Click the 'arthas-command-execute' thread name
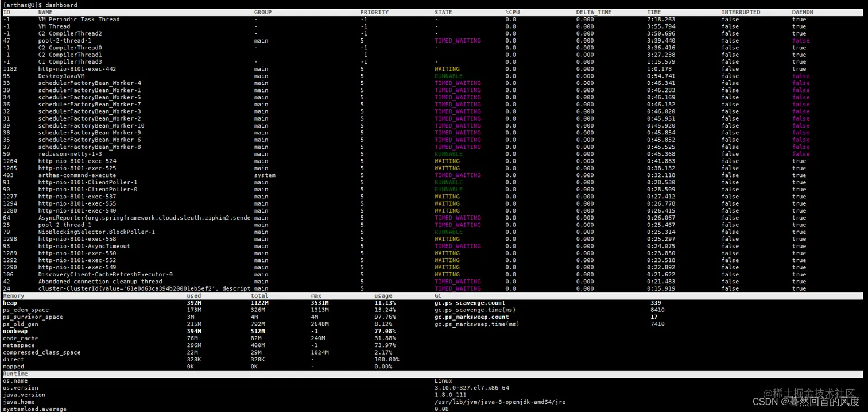 click(x=77, y=175)
